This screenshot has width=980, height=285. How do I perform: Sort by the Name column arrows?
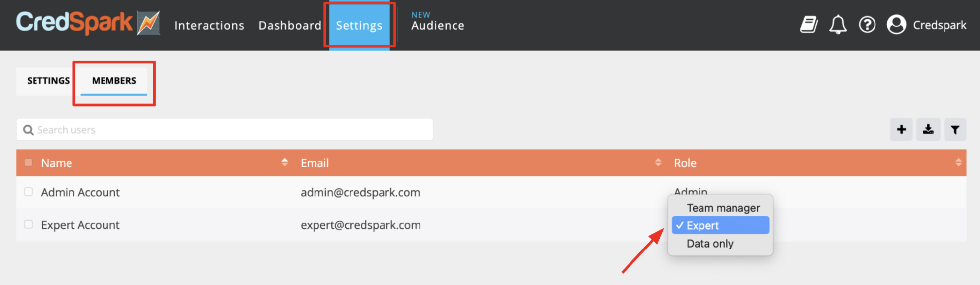[284, 162]
